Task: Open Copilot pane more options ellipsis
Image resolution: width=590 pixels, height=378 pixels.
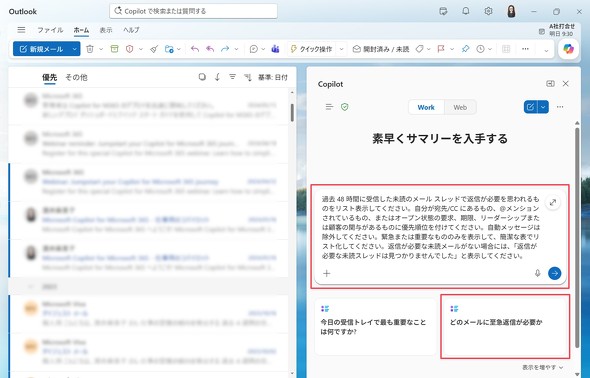Action: point(560,107)
